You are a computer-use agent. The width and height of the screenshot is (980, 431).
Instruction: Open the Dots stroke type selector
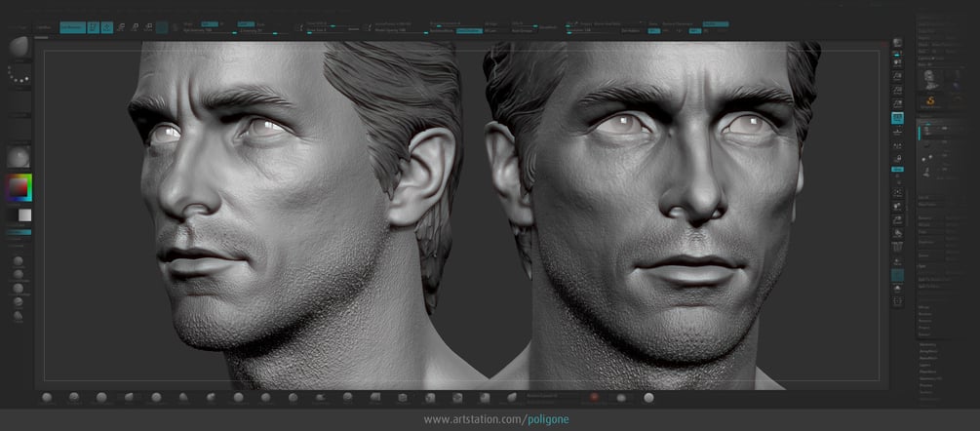pos(19,76)
